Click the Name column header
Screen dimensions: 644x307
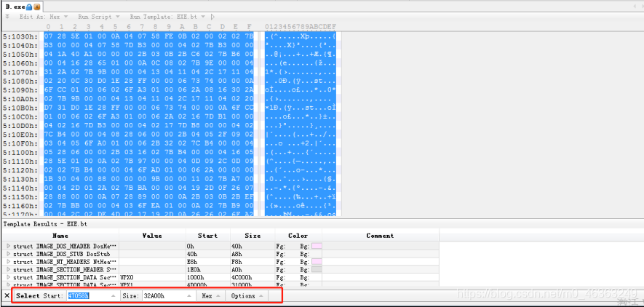(60, 236)
